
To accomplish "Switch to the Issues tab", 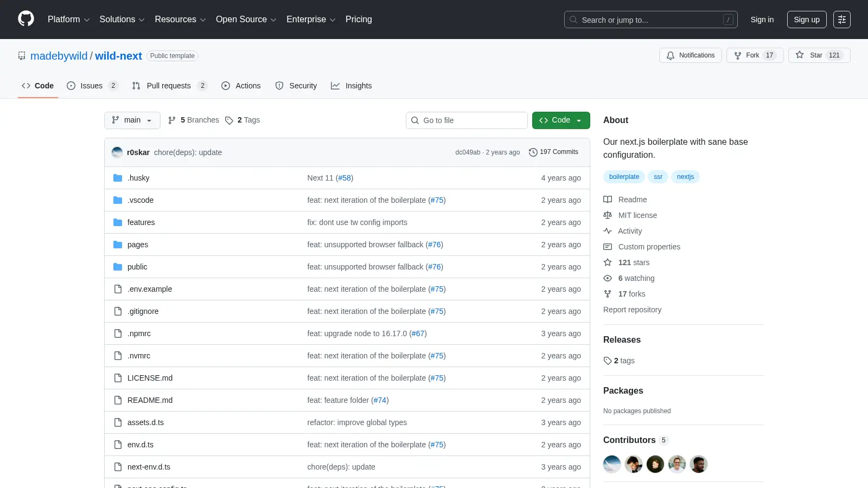I will (92, 86).
